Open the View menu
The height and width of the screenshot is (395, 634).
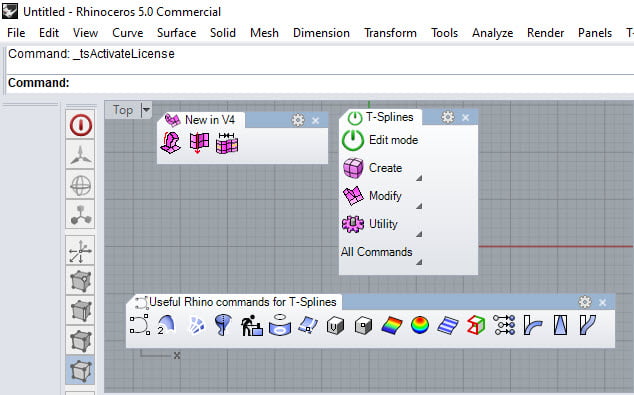85,33
